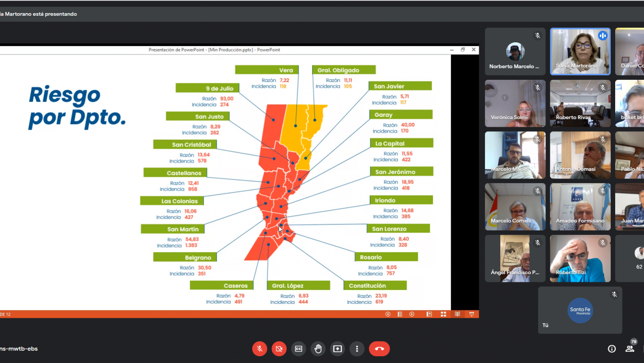Select Sonia Martorano's video tile

[580, 51]
